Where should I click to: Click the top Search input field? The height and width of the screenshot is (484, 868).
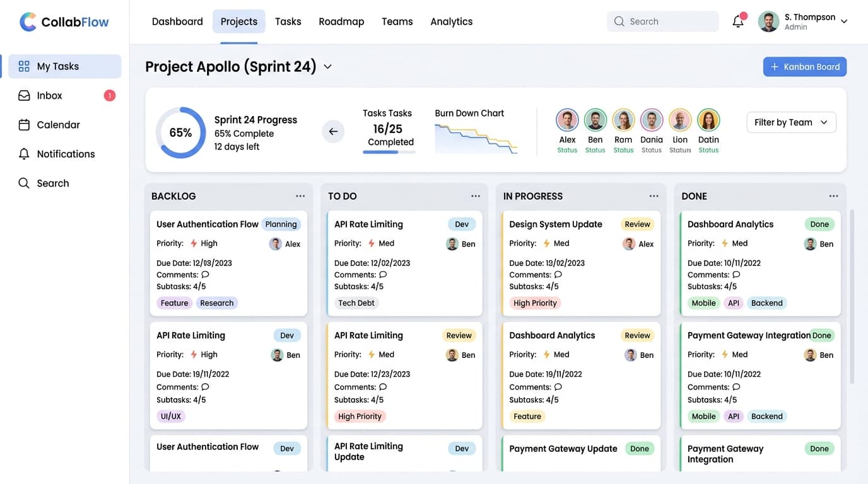tap(662, 21)
